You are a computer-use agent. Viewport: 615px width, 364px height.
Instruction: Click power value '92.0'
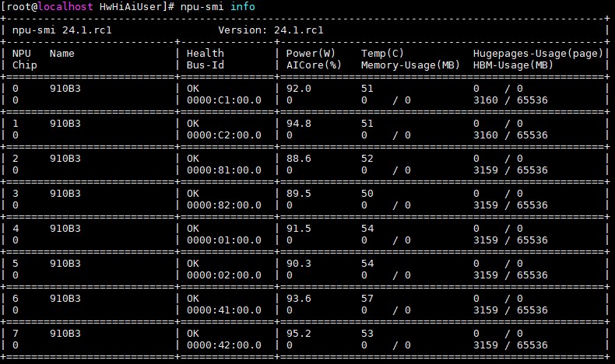click(x=298, y=89)
